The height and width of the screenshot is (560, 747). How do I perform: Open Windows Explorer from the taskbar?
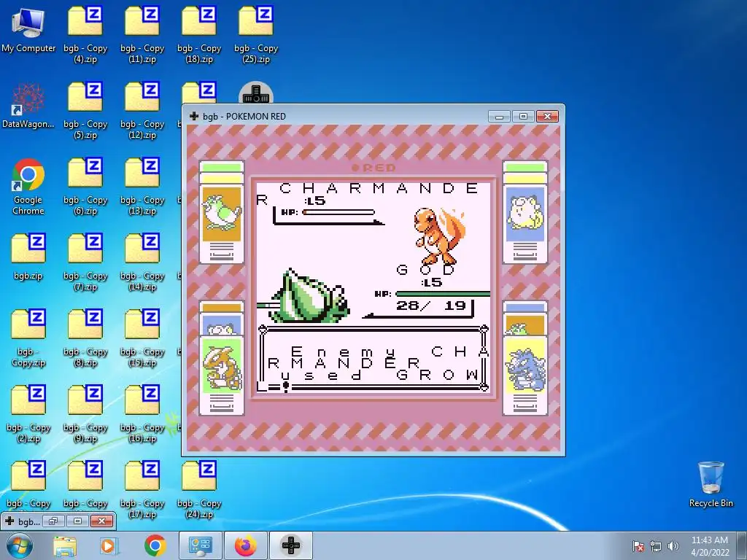65,546
